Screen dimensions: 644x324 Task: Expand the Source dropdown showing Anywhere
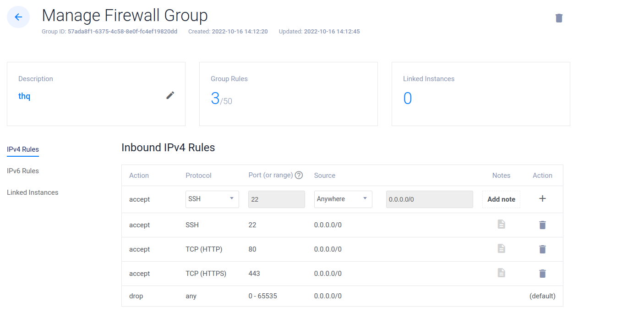pos(343,199)
